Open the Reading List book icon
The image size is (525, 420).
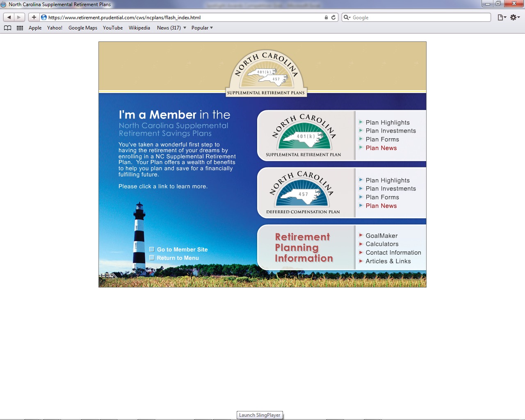tap(7, 28)
